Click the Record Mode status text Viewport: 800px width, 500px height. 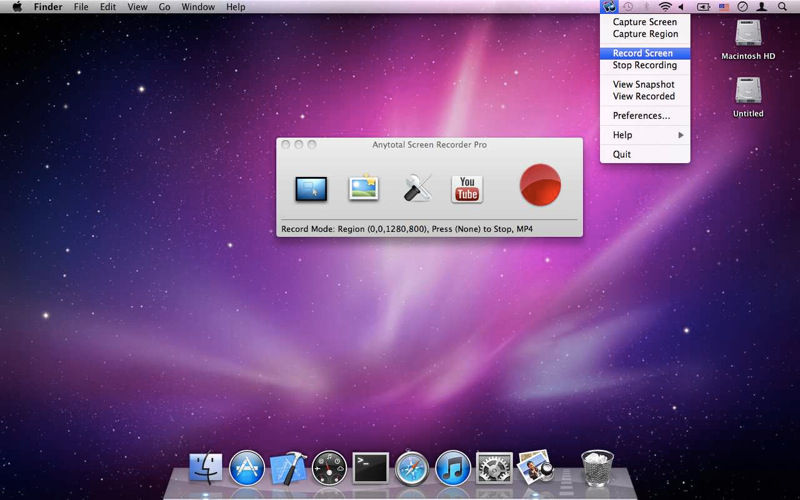[x=407, y=229]
